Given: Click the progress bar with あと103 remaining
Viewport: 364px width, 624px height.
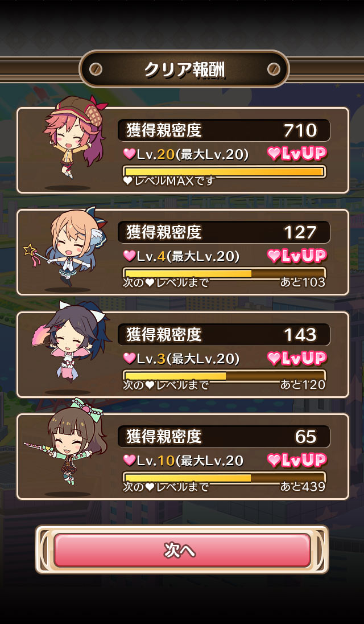Looking at the screenshot, I should [225, 273].
